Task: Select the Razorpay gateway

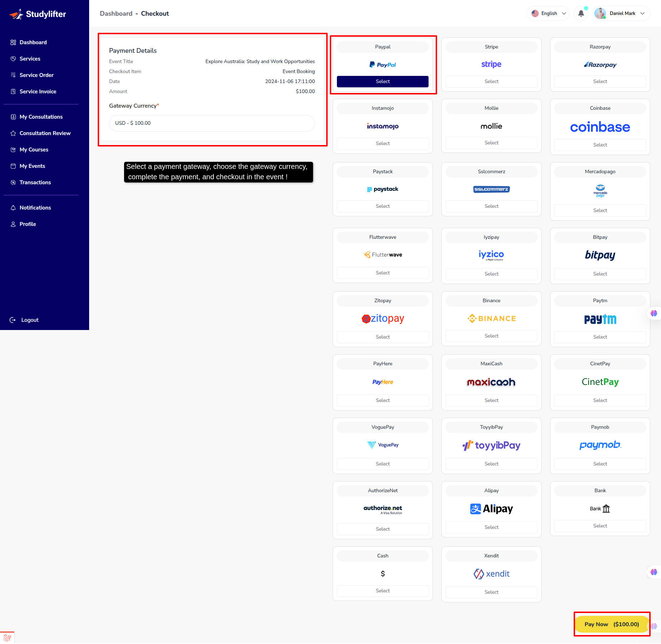Action: click(x=600, y=82)
